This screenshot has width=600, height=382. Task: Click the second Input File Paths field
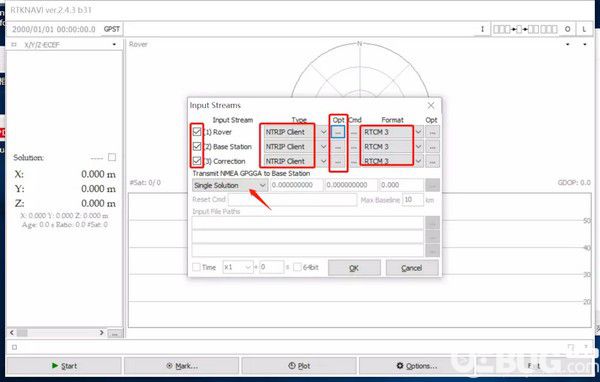click(308, 237)
